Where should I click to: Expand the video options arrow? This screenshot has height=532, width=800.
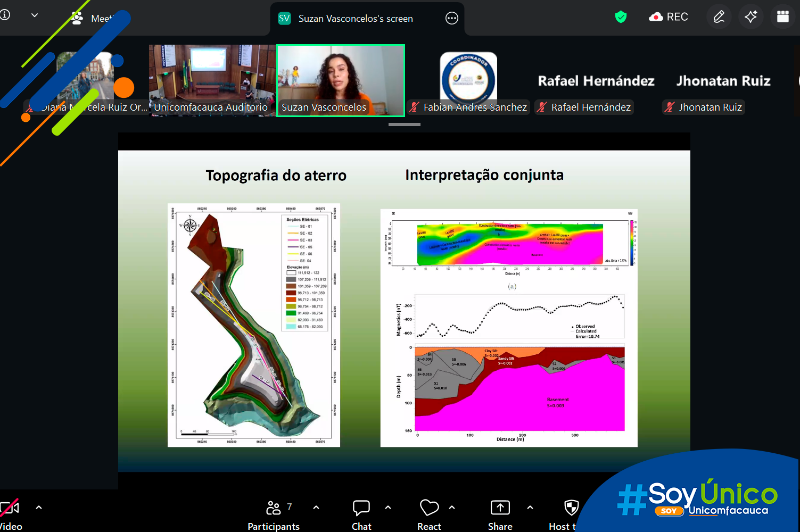pyautogui.click(x=39, y=508)
